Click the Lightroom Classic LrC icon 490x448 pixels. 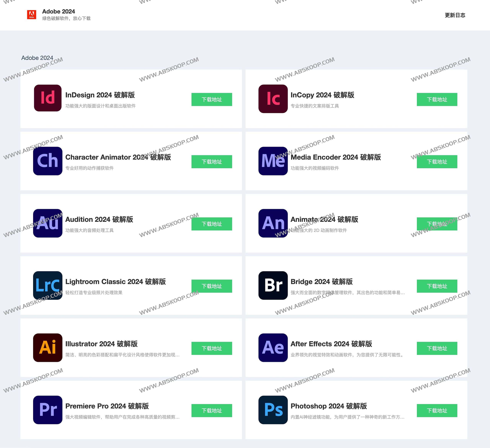(x=48, y=285)
